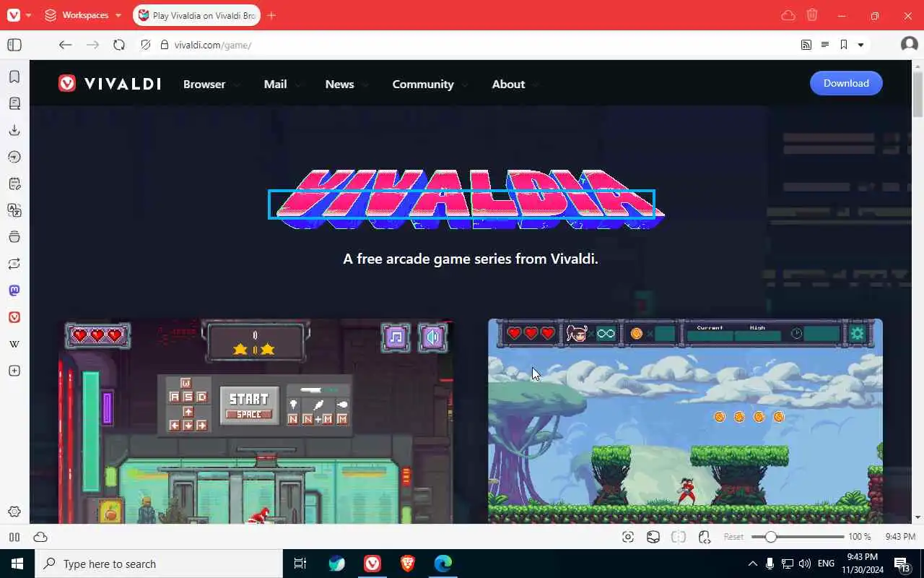Screen dimensions: 924x578
Task: Pause break mode in status bar
Action: (14, 537)
